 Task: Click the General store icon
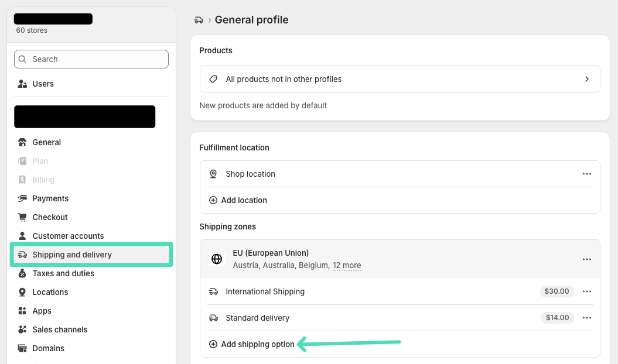[x=22, y=142]
